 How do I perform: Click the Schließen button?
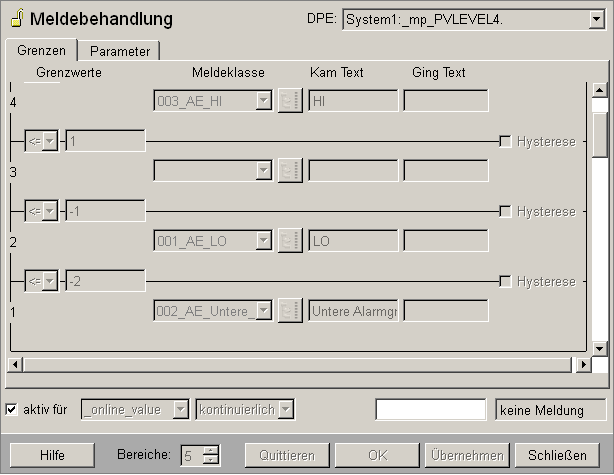557,455
